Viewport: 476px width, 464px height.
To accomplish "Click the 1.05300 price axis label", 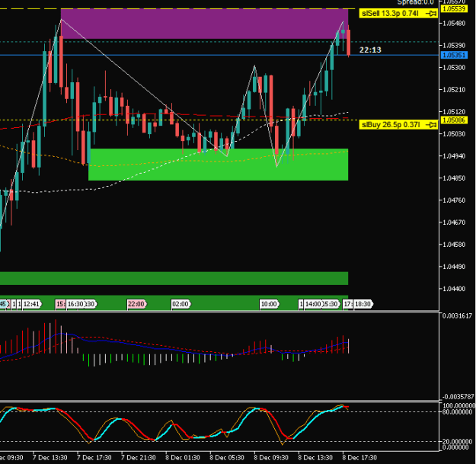I will tap(454, 68).
